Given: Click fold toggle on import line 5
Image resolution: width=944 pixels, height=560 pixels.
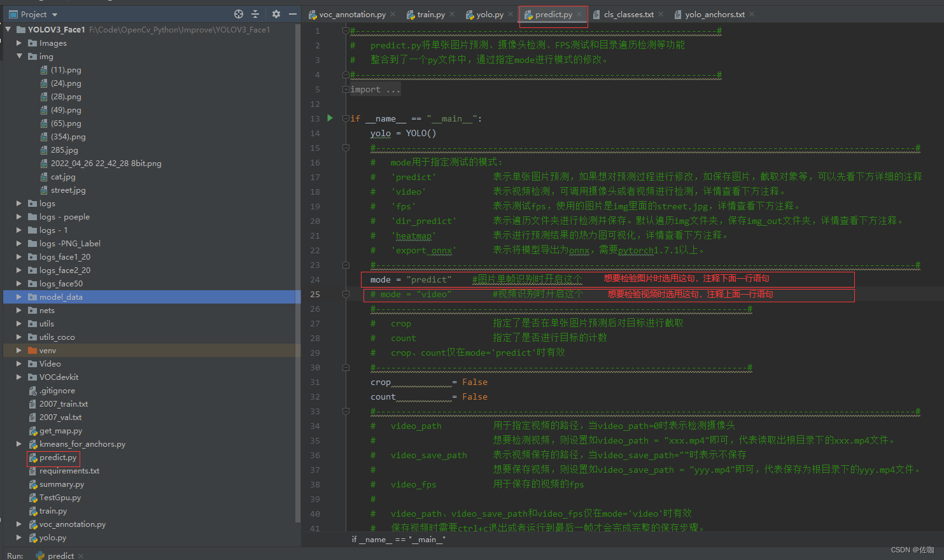Looking at the screenshot, I should coord(346,89).
